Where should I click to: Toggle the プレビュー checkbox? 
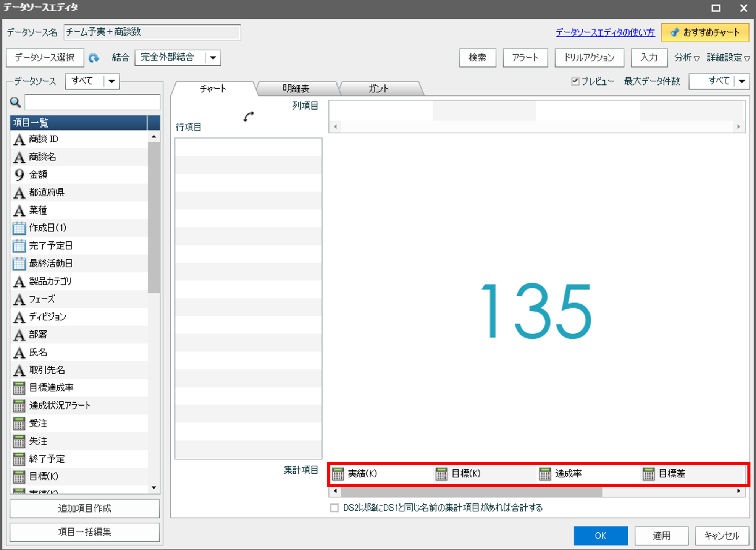point(575,81)
